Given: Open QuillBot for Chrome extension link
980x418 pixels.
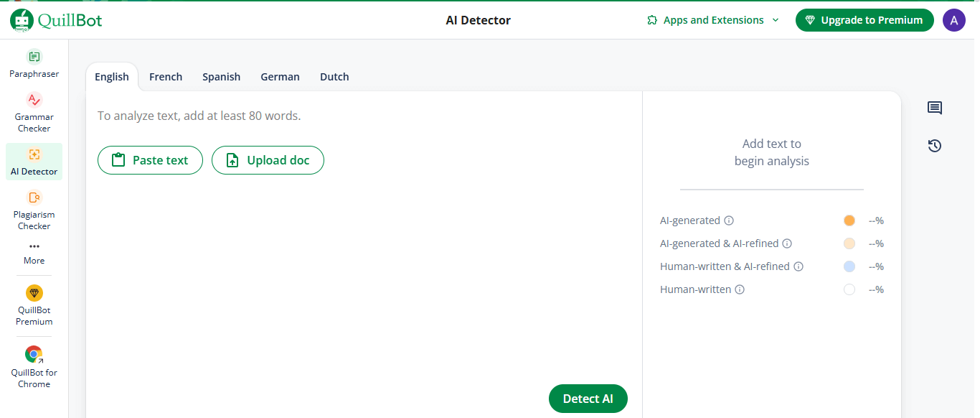Looking at the screenshot, I should [34, 354].
